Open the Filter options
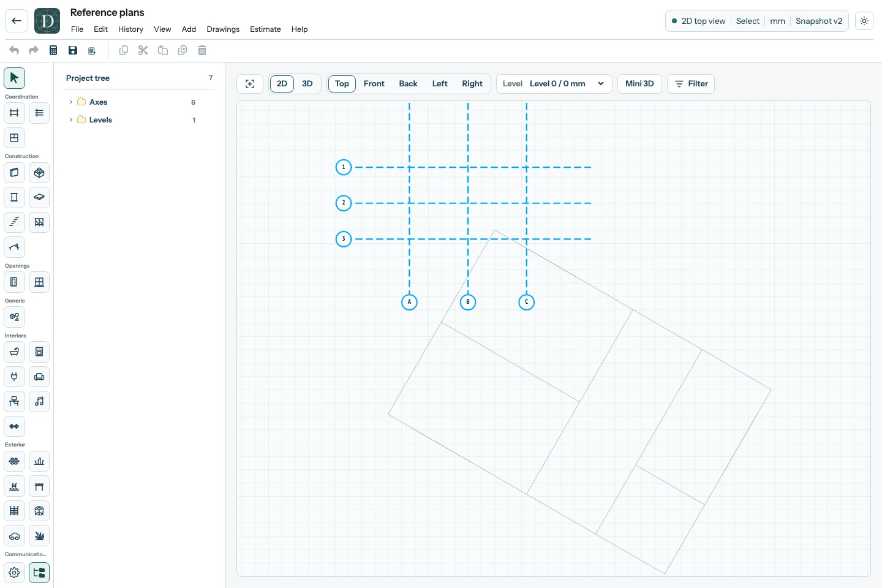 (x=691, y=84)
